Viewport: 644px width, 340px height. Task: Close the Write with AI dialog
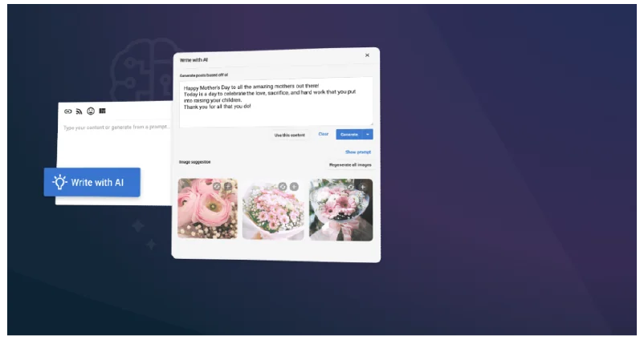click(x=367, y=55)
